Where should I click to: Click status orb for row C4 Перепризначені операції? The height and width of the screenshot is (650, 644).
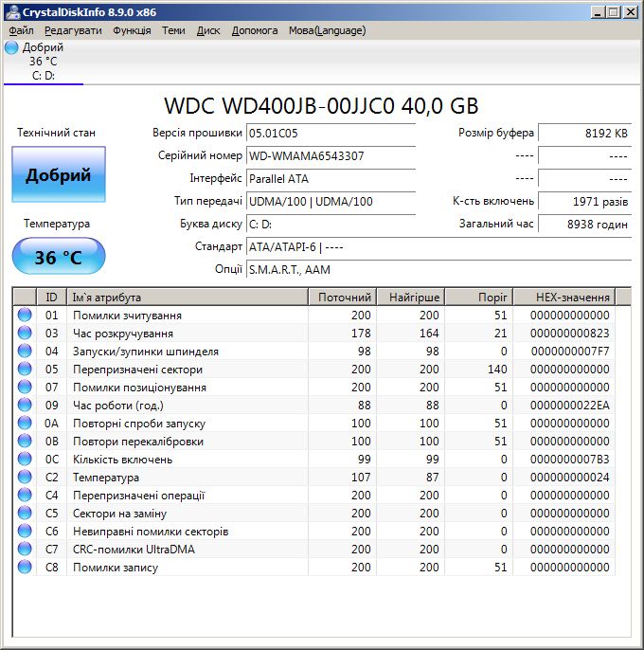25,495
